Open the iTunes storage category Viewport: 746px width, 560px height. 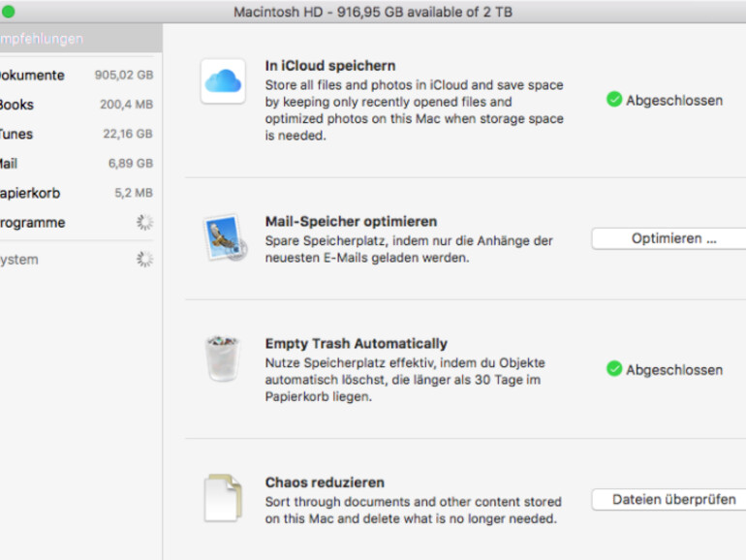(19, 134)
